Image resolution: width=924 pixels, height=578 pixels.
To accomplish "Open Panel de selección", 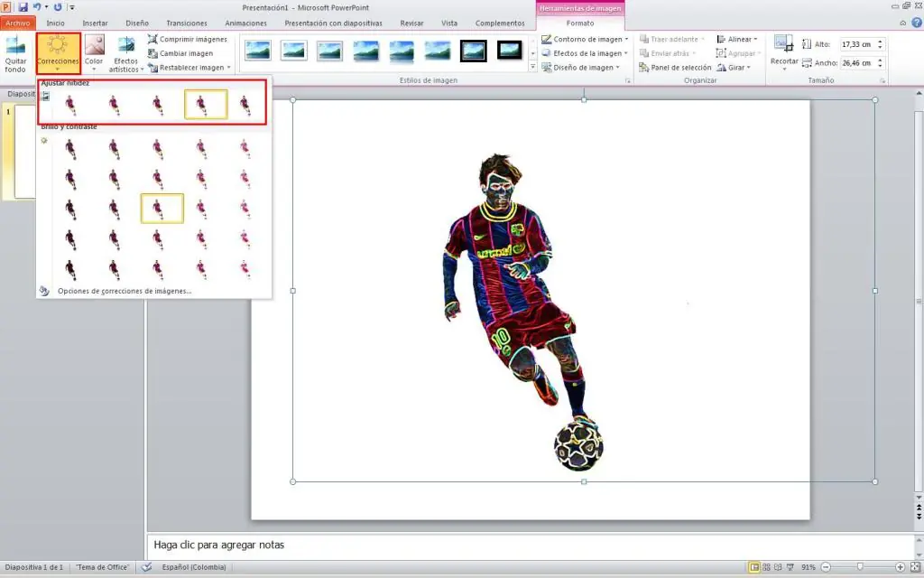I will click(x=675, y=67).
